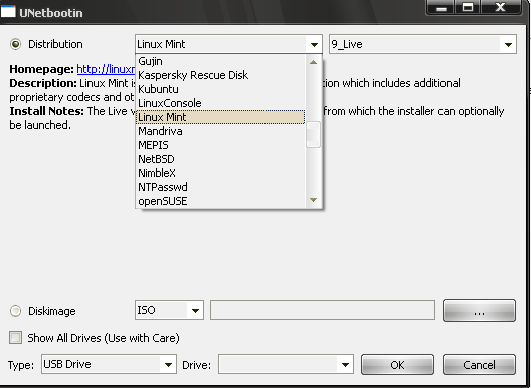Choose openSUSE from the distribution list
Image resolution: width=531 pixels, height=388 pixels.
(x=221, y=201)
